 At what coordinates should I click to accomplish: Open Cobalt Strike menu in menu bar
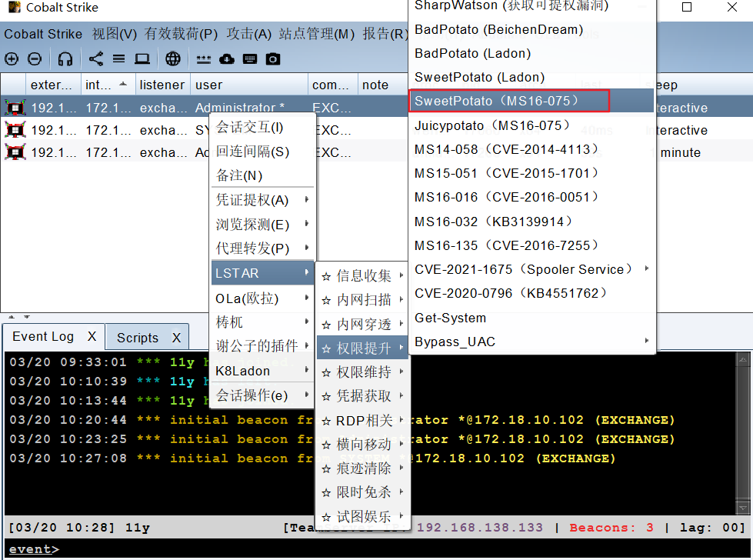coord(43,34)
